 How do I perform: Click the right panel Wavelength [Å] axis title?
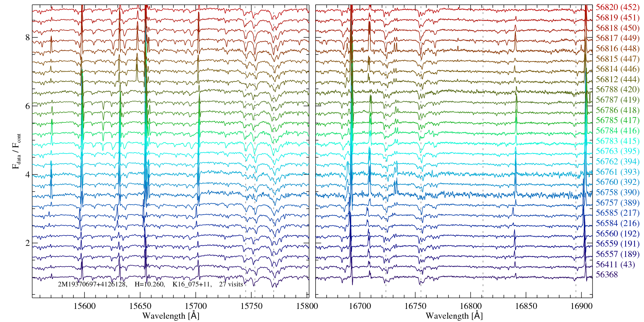[454, 316]
